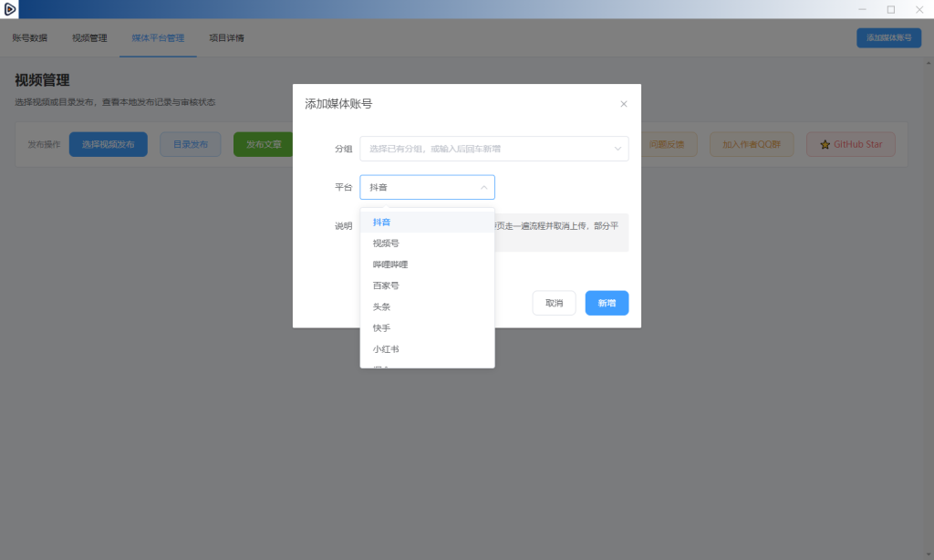Pick 快手 from the platform options

point(427,327)
